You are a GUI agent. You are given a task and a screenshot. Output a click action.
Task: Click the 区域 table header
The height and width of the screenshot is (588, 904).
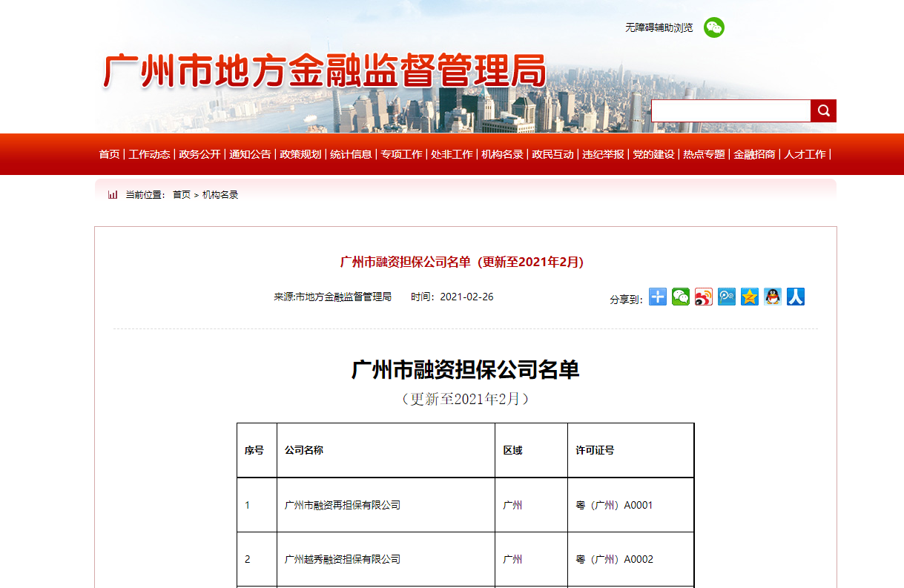pos(512,450)
